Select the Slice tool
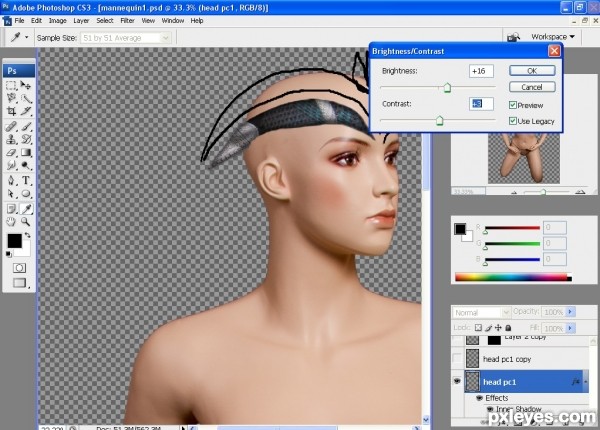 (x=26, y=111)
